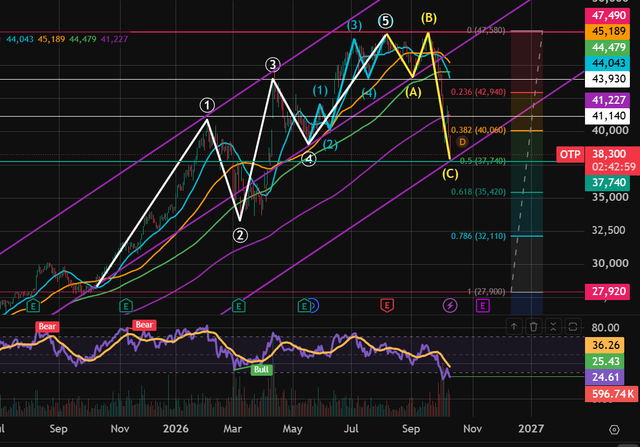Click the 37,740 teal price label
This screenshot has height=447, width=640.
[x=609, y=182]
